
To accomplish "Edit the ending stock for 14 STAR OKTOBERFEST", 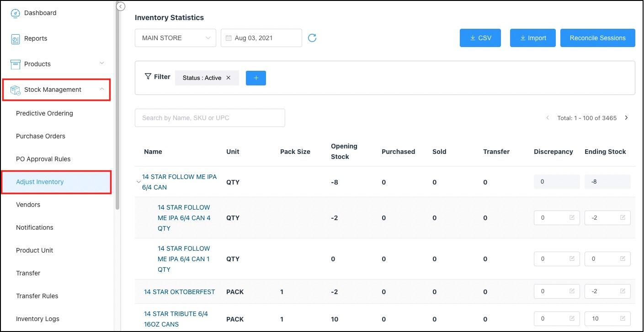I will [x=623, y=291].
